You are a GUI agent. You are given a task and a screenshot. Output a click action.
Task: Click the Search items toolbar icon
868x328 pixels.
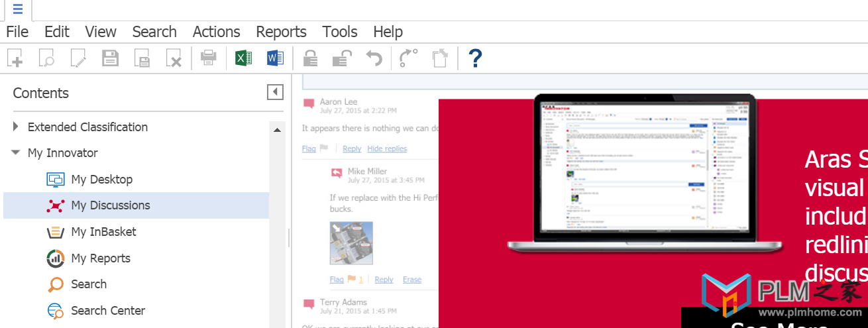(x=46, y=58)
